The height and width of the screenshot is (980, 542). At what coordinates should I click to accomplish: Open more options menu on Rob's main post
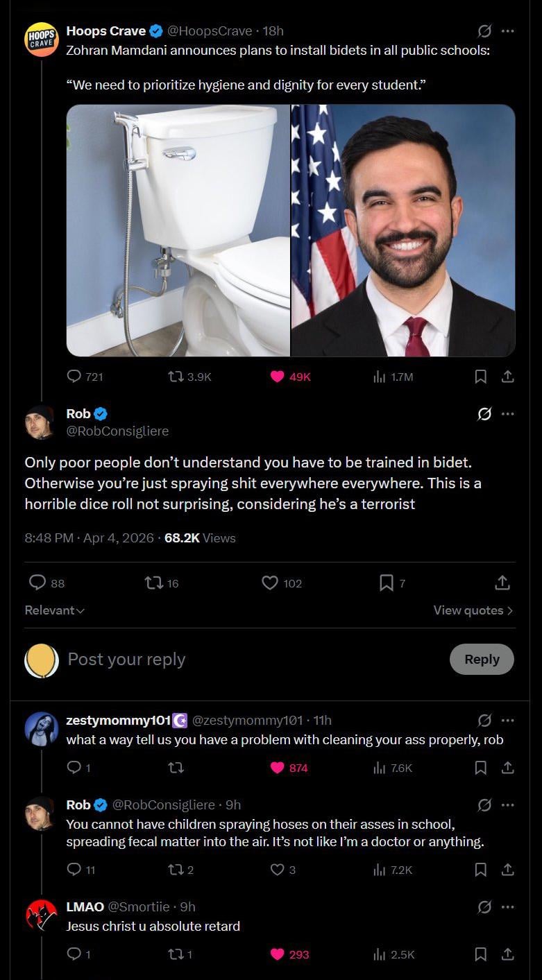(x=508, y=414)
